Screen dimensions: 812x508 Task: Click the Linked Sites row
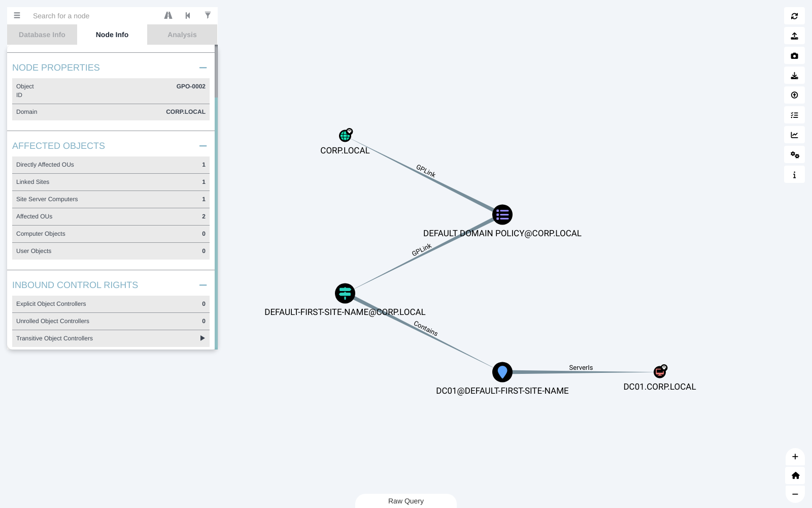tap(111, 182)
